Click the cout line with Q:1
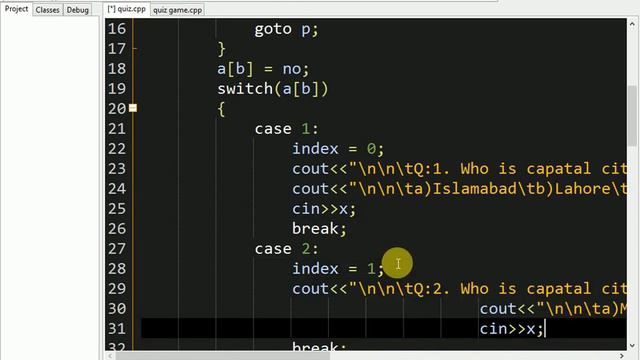The width and height of the screenshot is (640, 360). [459, 169]
